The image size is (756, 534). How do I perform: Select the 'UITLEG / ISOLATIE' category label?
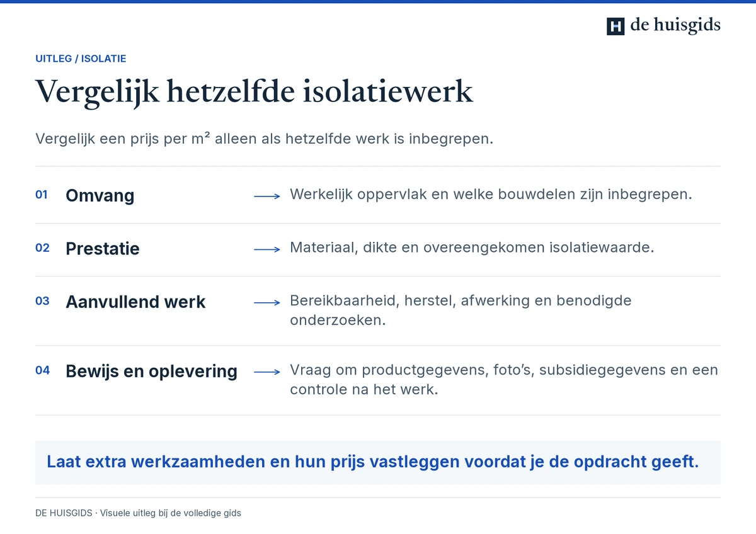coord(81,59)
